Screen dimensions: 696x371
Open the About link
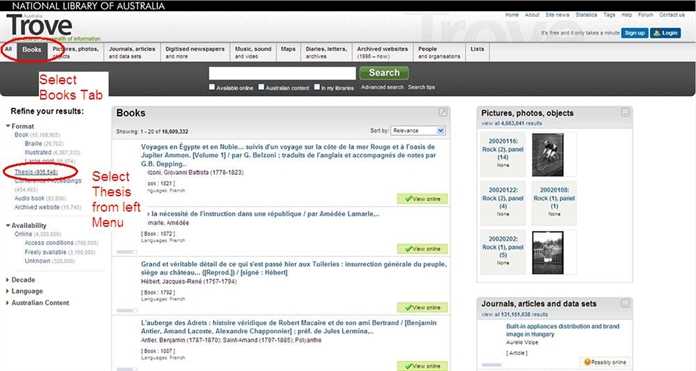[532, 15]
